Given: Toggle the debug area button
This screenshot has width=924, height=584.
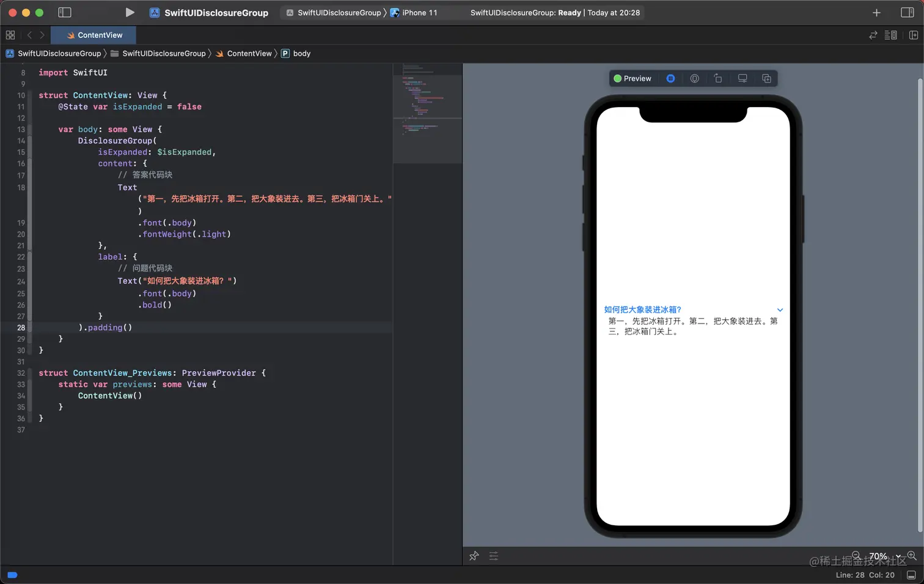Looking at the screenshot, I should (x=911, y=575).
